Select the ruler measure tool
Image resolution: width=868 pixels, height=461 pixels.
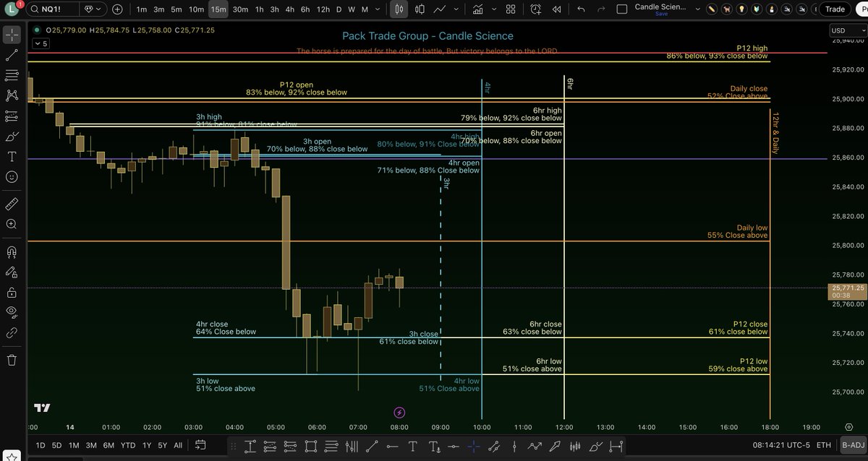coord(12,204)
